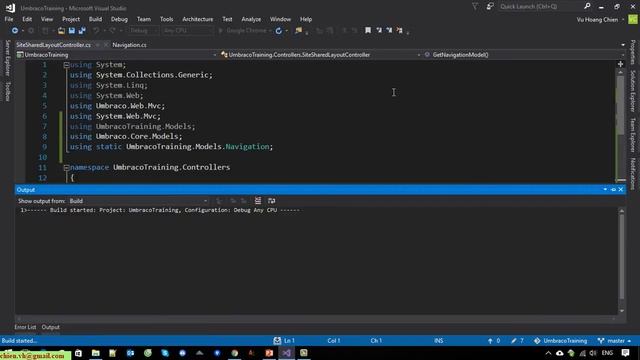This screenshot has height=360, width=640.
Task: Open the Output panel window position menu
Action: coord(605,190)
